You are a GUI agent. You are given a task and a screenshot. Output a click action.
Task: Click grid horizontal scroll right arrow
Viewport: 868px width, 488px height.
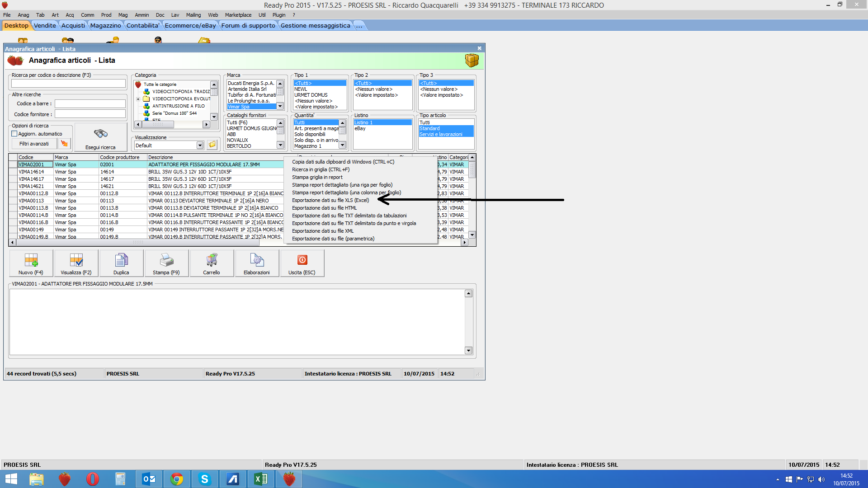(x=464, y=243)
